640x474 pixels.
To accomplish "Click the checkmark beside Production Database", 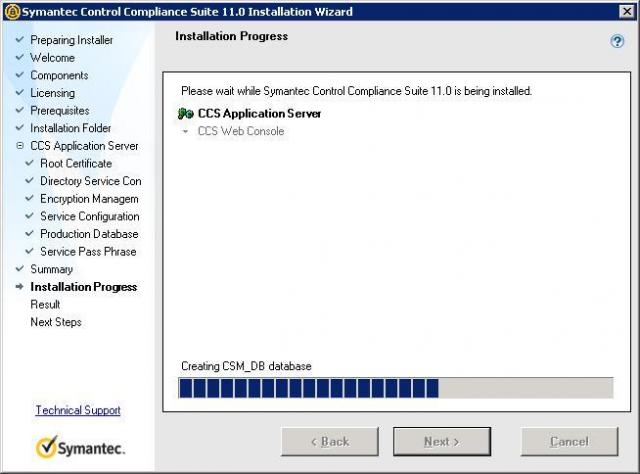I will [29, 233].
